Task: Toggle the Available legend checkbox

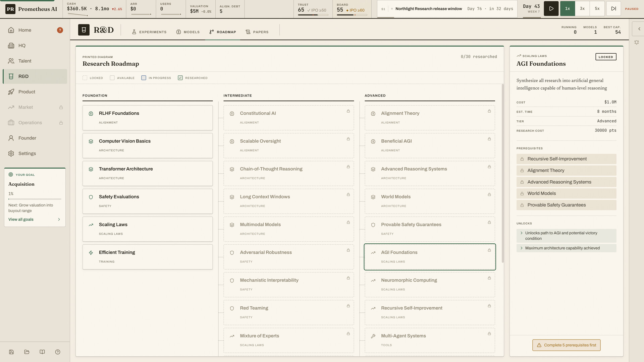Action: (x=112, y=78)
